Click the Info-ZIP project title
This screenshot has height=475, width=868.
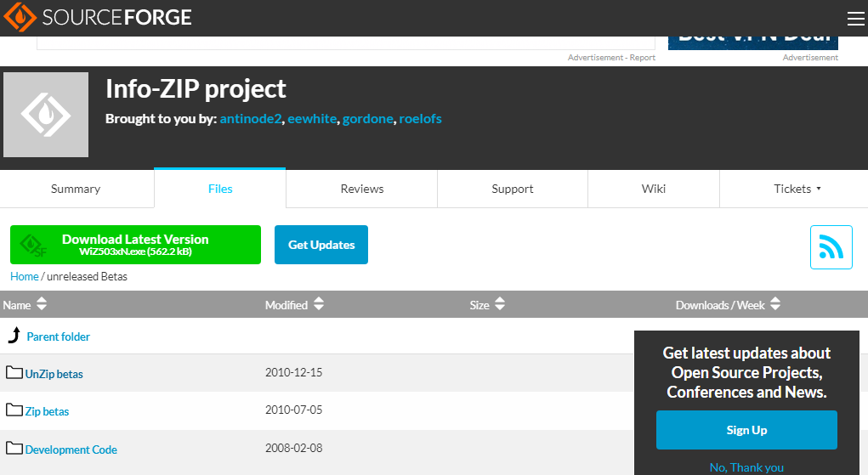click(196, 88)
